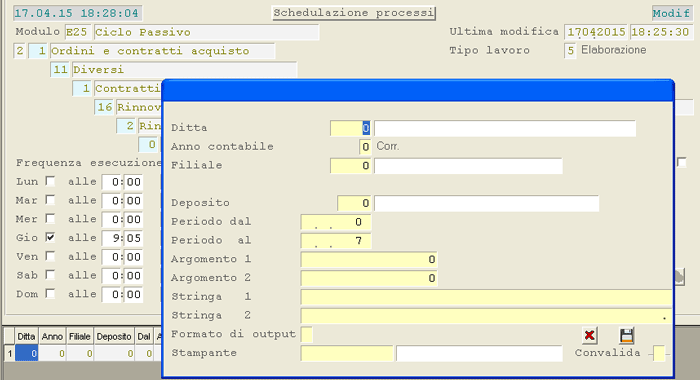The width and height of the screenshot is (700, 380).
Task: Click the Gio minutes field showing 05
Action: pyautogui.click(x=133, y=238)
